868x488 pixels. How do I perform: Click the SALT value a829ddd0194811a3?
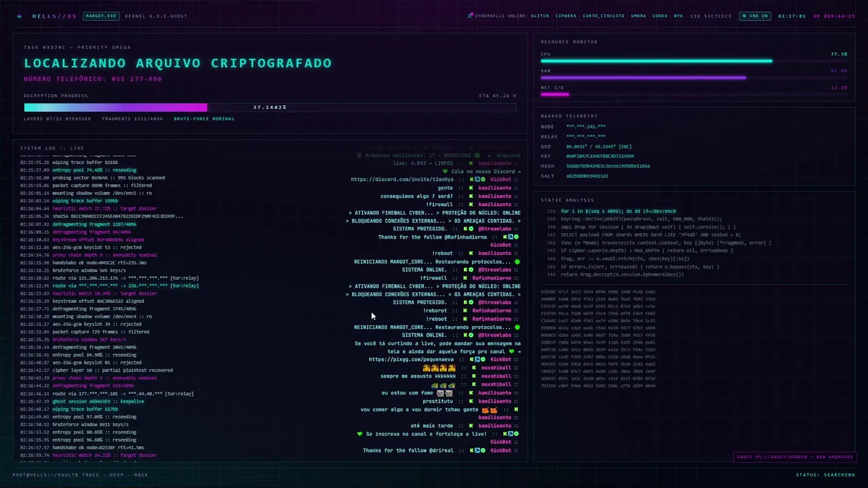587,176
